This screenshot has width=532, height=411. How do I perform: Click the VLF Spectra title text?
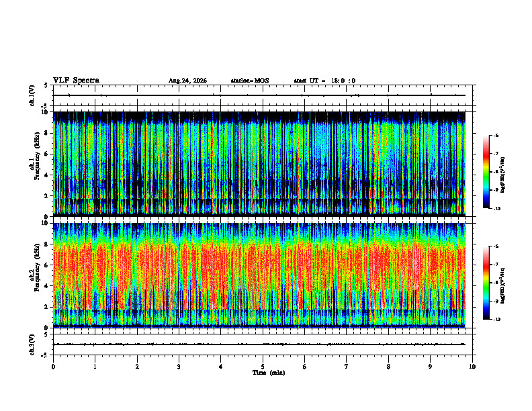point(76,81)
